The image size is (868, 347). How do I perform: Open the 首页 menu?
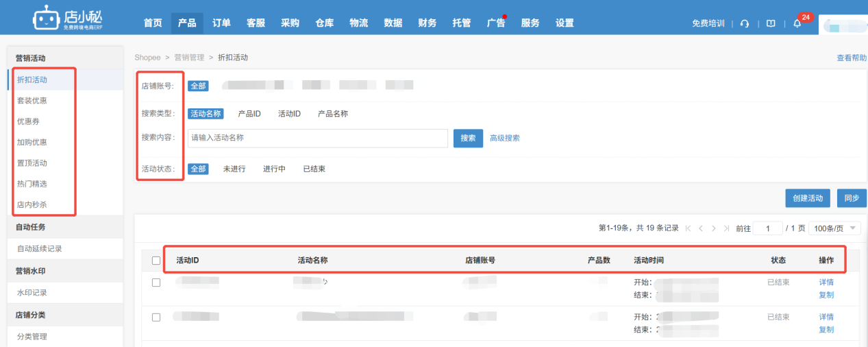point(153,23)
